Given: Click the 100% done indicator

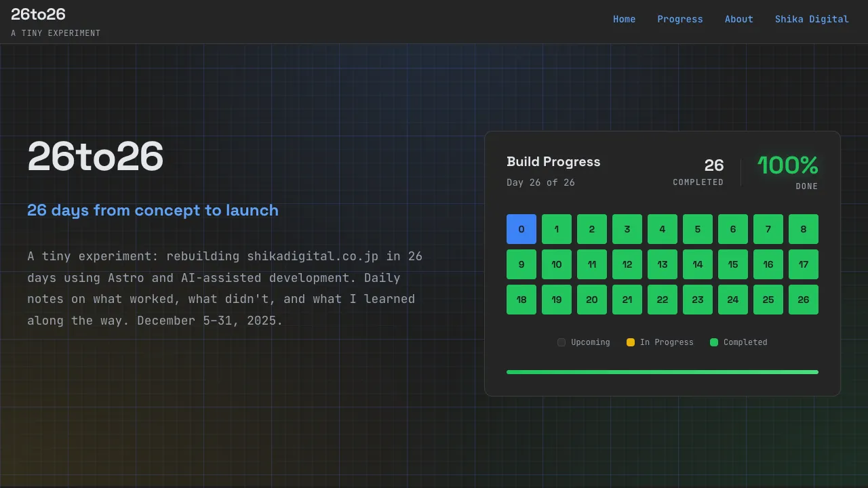Looking at the screenshot, I should [788, 165].
